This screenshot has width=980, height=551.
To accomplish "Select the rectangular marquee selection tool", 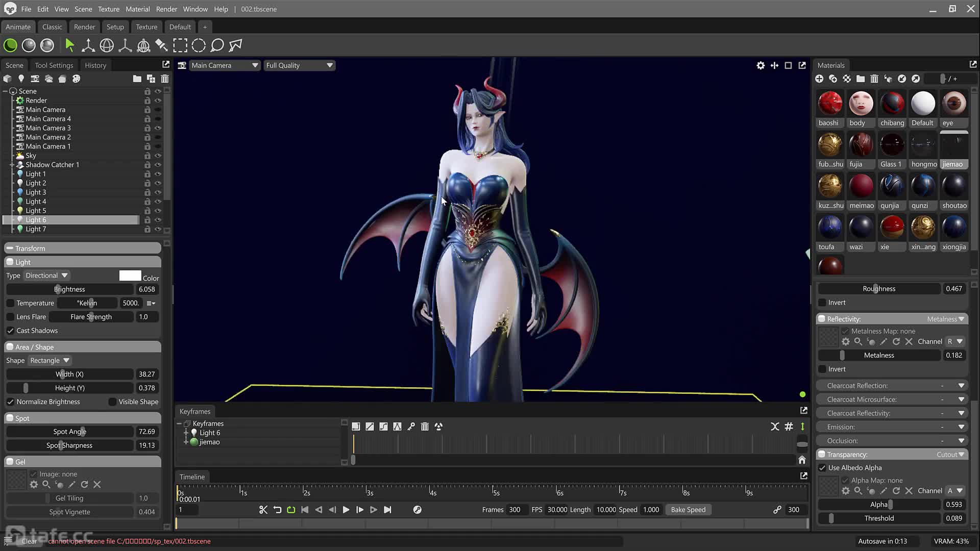I will (x=180, y=45).
